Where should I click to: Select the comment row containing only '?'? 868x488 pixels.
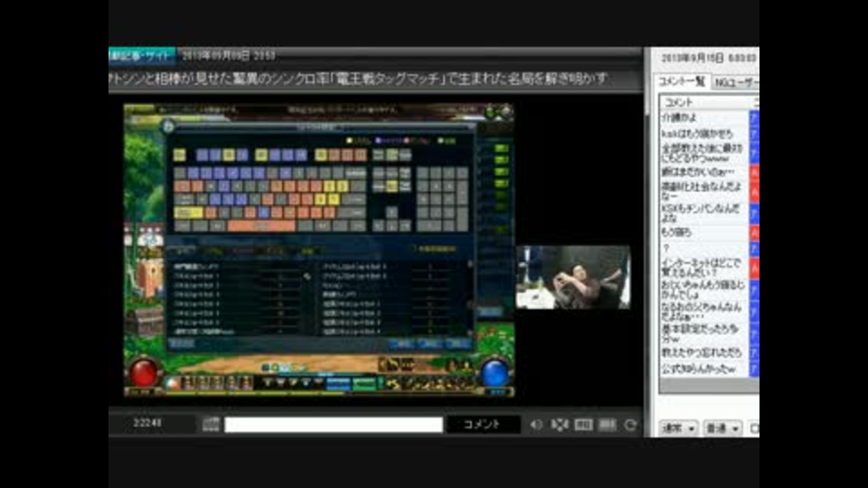704,248
